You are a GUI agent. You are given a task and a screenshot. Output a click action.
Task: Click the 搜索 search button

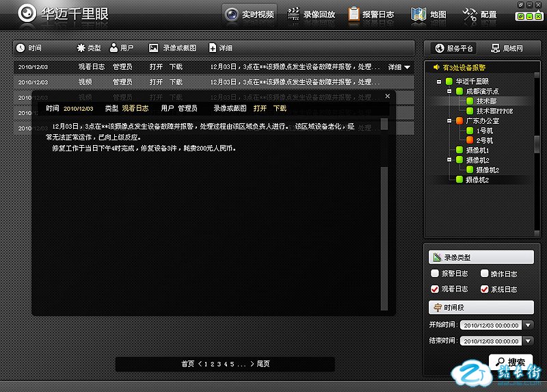[x=511, y=363]
